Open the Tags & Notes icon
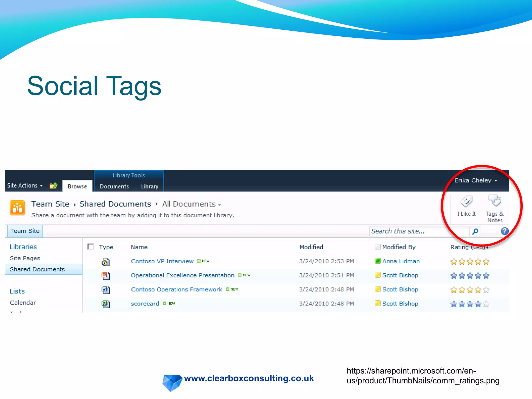This screenshot has width=532, height=399. pyautogui.click(x=495, y=201)
